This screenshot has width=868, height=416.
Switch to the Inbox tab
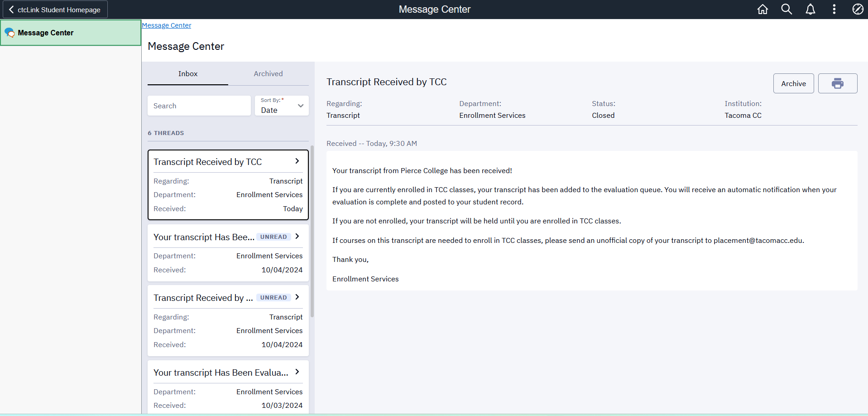pyautogui.click(x=188, y=74)
